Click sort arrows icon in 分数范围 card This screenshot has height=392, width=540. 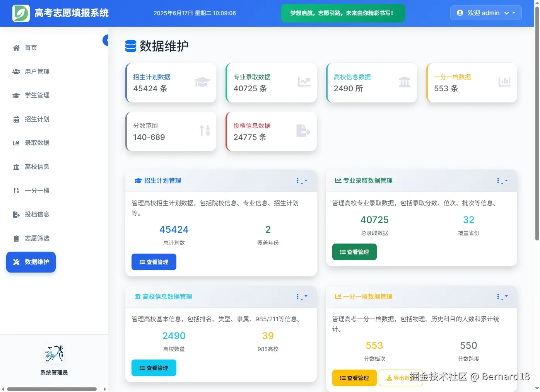(x=205, y=131)
